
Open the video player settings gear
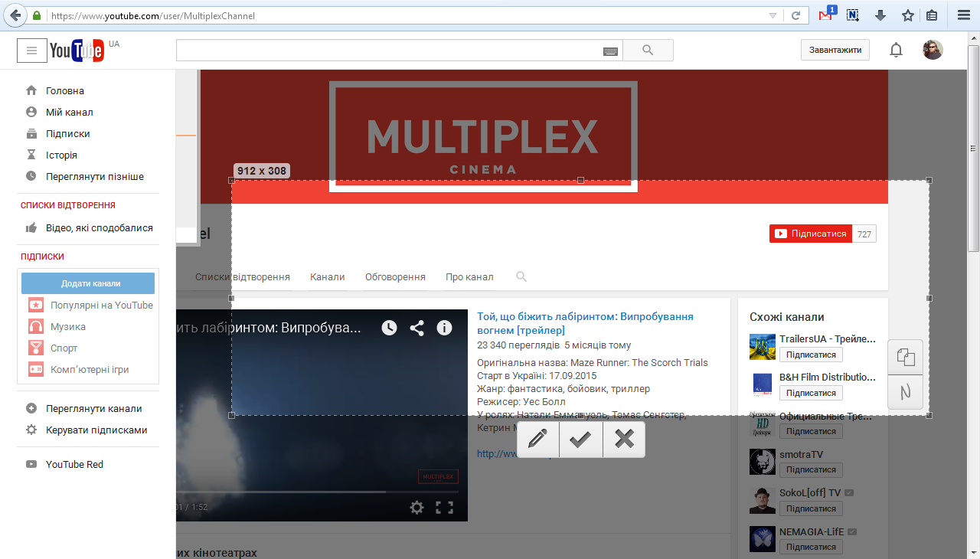coord(416,507)
